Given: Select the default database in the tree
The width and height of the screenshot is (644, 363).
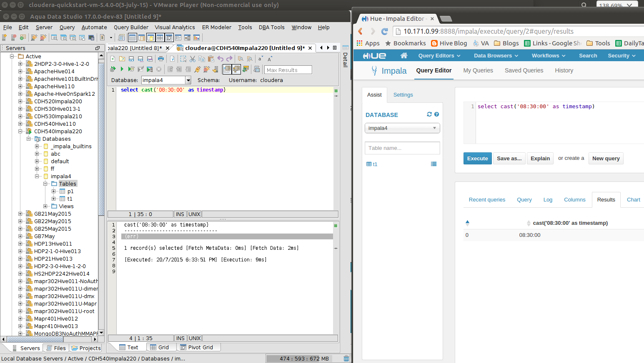Looking at the screenshot, I should pyautogui.click(x=60, y=162).
